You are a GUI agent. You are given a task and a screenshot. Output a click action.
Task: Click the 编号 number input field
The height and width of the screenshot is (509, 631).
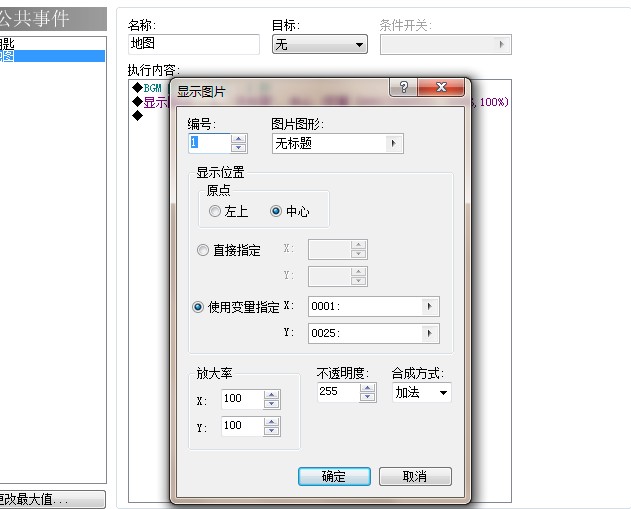(210, 143)
